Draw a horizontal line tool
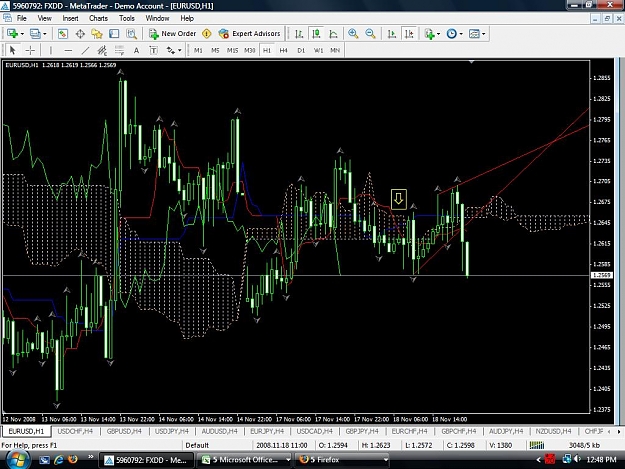The height and width of the screenshot is (469, 625). [68, 50]
